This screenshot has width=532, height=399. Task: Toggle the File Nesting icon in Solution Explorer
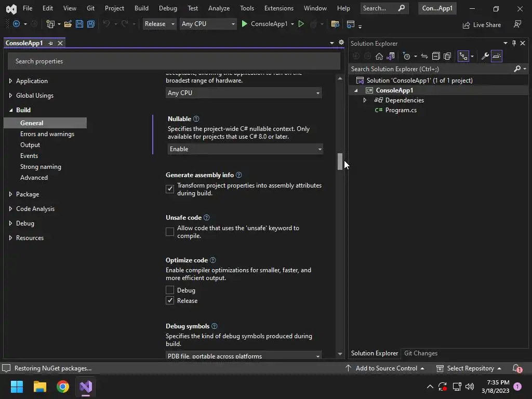pyautogui.click(x=463, y=56)
